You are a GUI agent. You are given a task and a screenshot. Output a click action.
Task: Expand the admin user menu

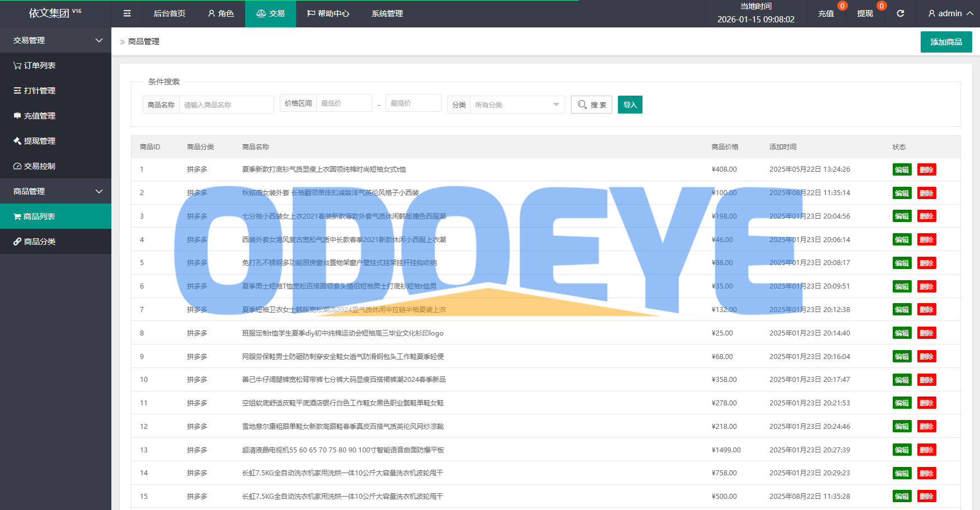950,13
